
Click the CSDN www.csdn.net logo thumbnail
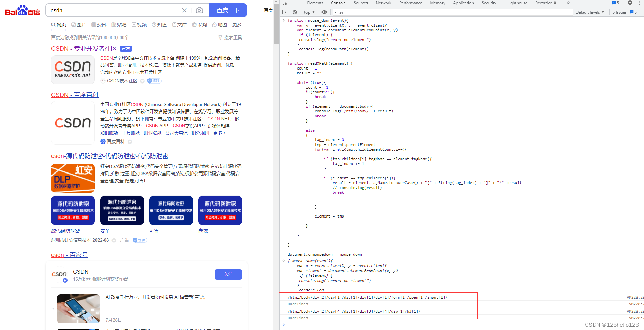pos(73,70)
